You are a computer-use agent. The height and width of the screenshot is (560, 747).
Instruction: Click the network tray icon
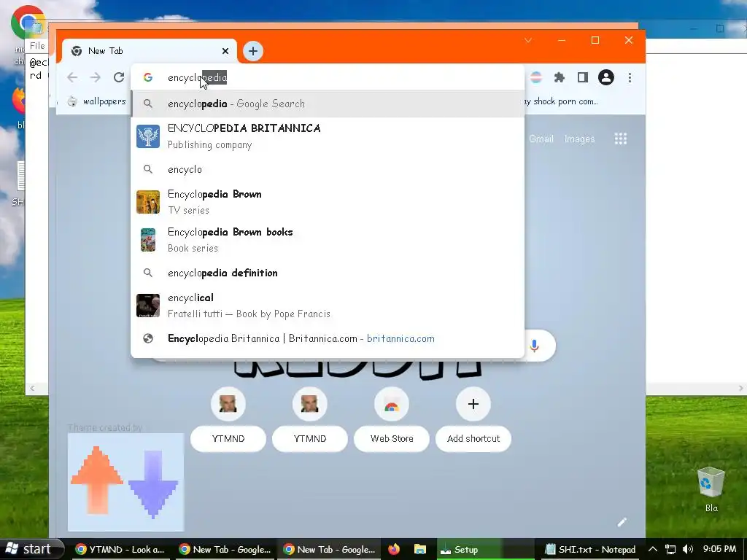click(670, 550)
